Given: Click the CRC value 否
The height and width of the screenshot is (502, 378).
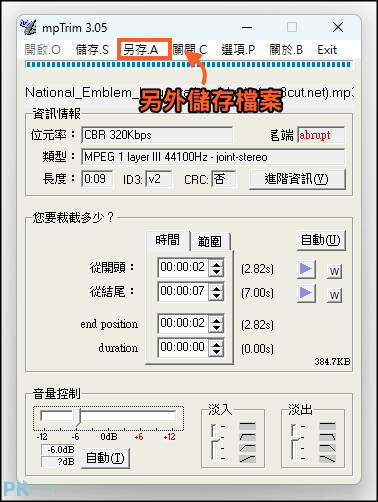Looking at the screenshot, I should point(224,179).
